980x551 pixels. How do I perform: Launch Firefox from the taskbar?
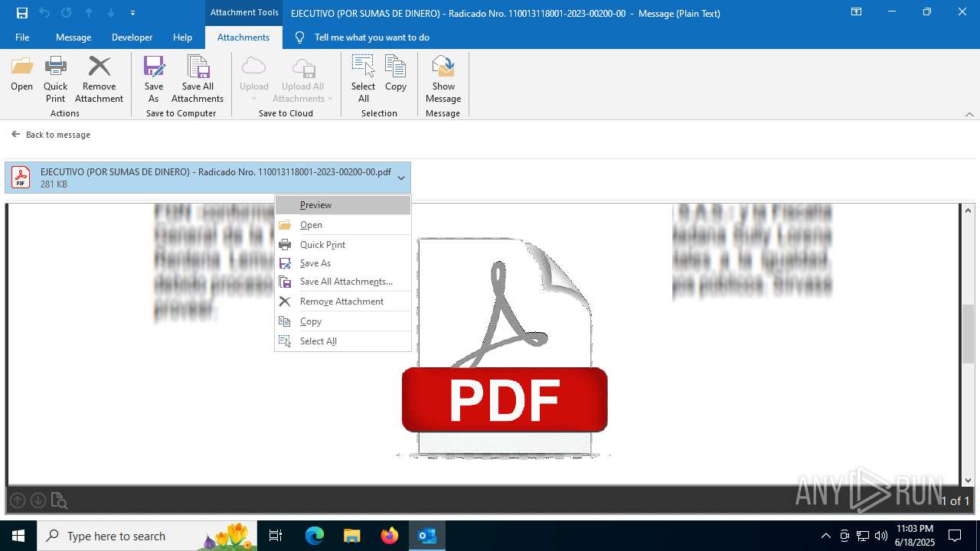coord(390,536)
